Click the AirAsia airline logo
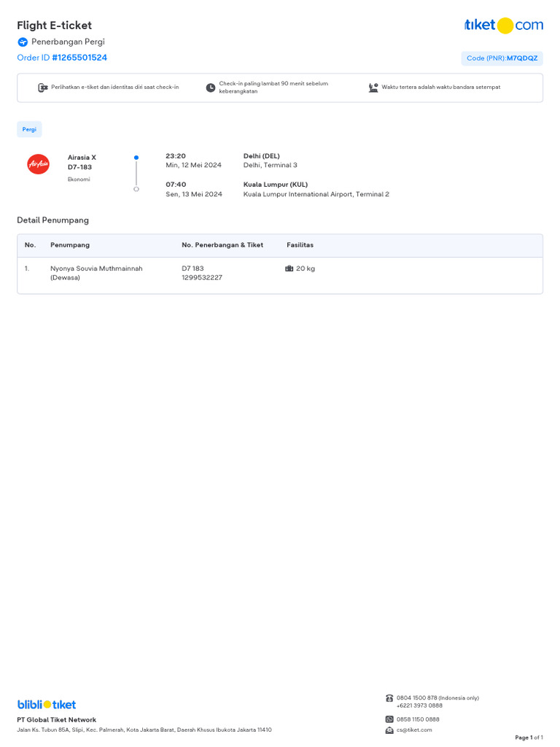 click(38, 164)
